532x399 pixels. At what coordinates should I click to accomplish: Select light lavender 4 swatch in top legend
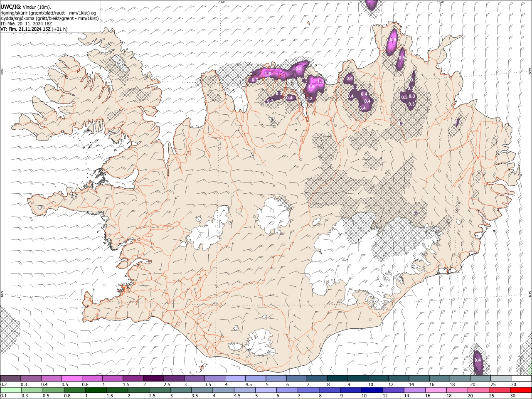235,378
